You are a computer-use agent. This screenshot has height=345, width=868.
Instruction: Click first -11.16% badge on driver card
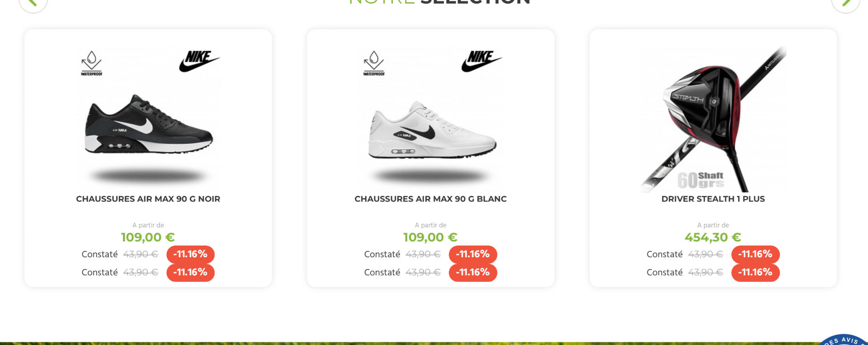pos(755,254)
